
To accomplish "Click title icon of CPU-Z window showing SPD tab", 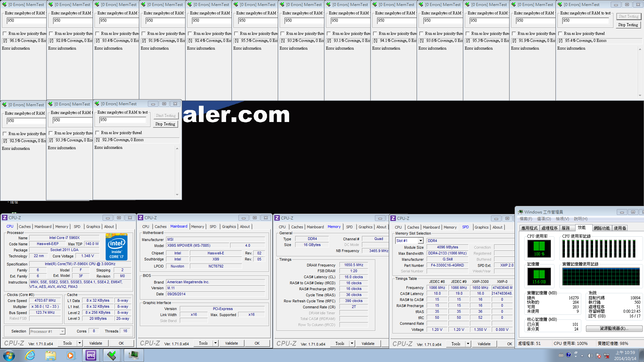I will tap(393, 219).
